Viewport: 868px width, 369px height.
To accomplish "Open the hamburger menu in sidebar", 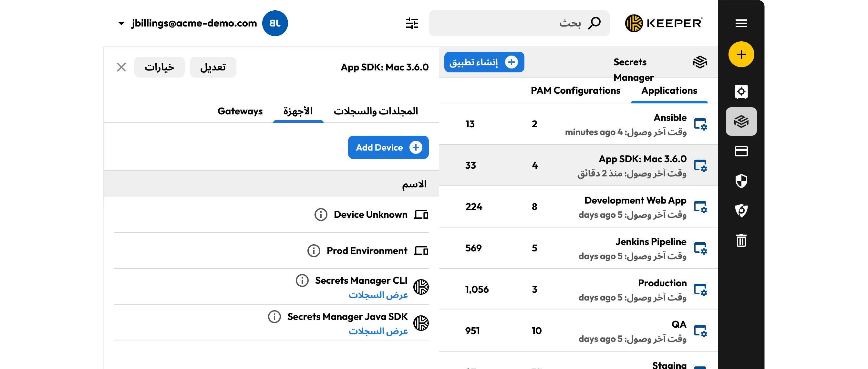I will click(741, 23).
